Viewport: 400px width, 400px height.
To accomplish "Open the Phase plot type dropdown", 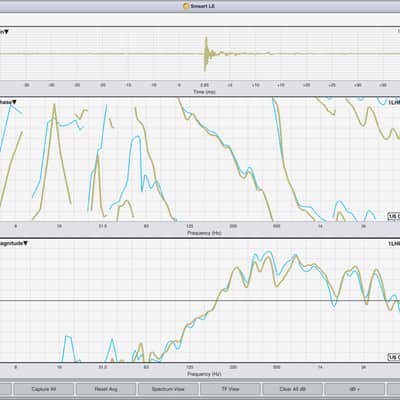I will (x=8, y=102).
